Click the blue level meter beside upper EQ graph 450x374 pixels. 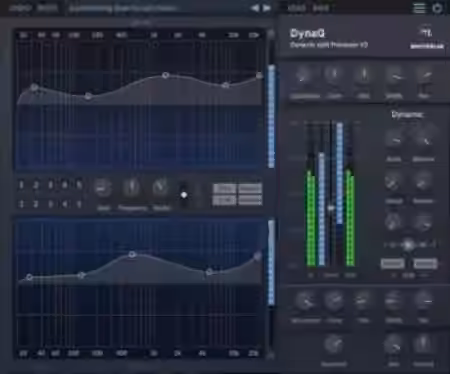tap(271, 116)
